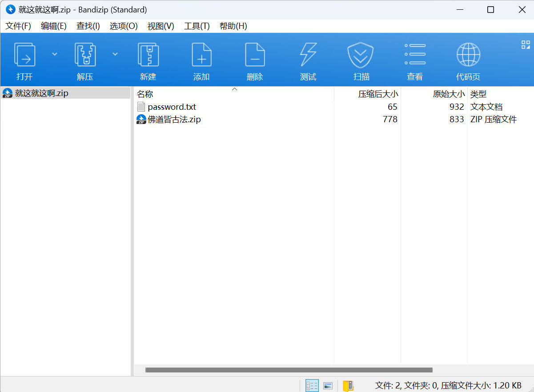Click the Bandizip title bar app icon
Image resolution: width=534 pixels, height=392 pixels.
pos(10,9)
